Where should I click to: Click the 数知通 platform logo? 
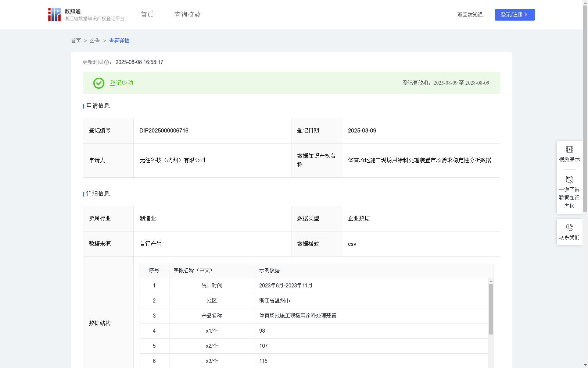pyautogui.click(x=86, y=15)
